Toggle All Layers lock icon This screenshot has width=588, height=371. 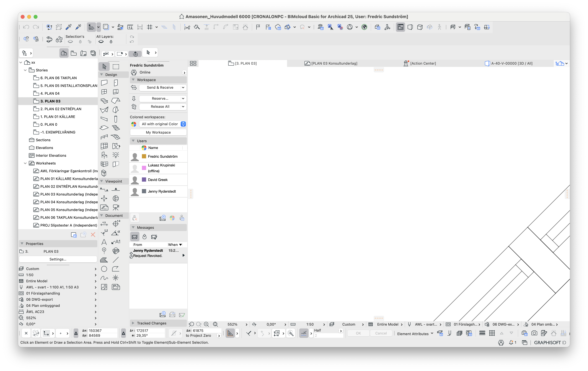coord(111,42)
